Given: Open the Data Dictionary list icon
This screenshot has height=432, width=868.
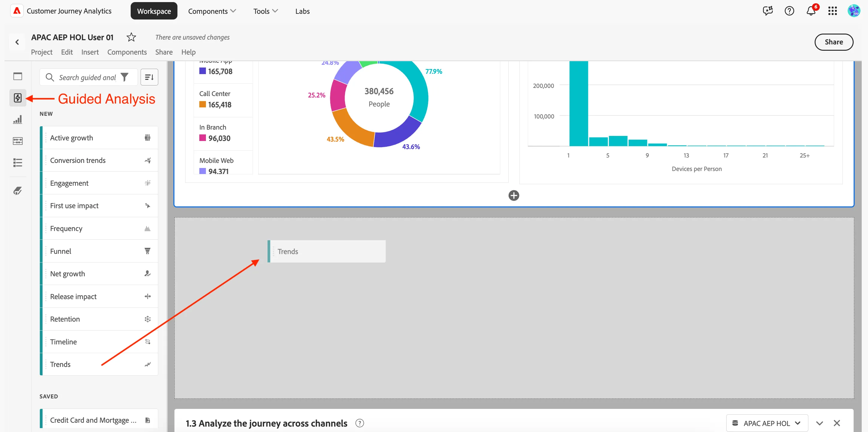Looking at the screenshot, I should (17, 163).
